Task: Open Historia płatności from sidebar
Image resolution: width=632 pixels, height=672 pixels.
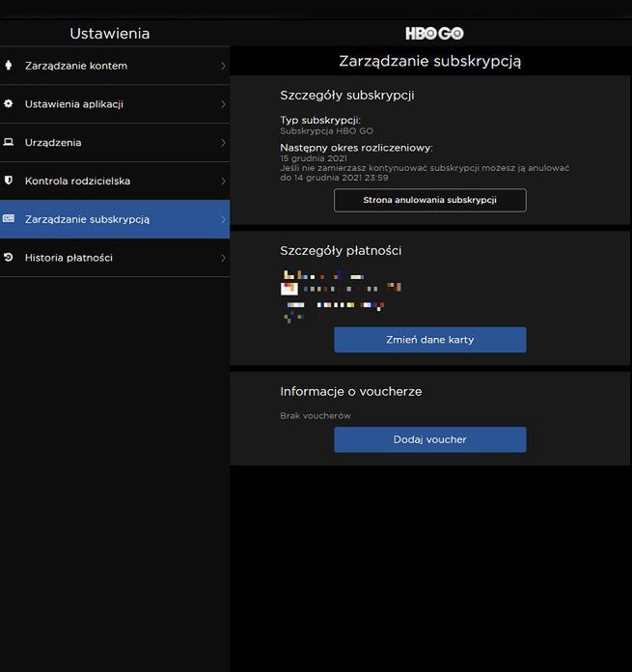Action: 115,258
